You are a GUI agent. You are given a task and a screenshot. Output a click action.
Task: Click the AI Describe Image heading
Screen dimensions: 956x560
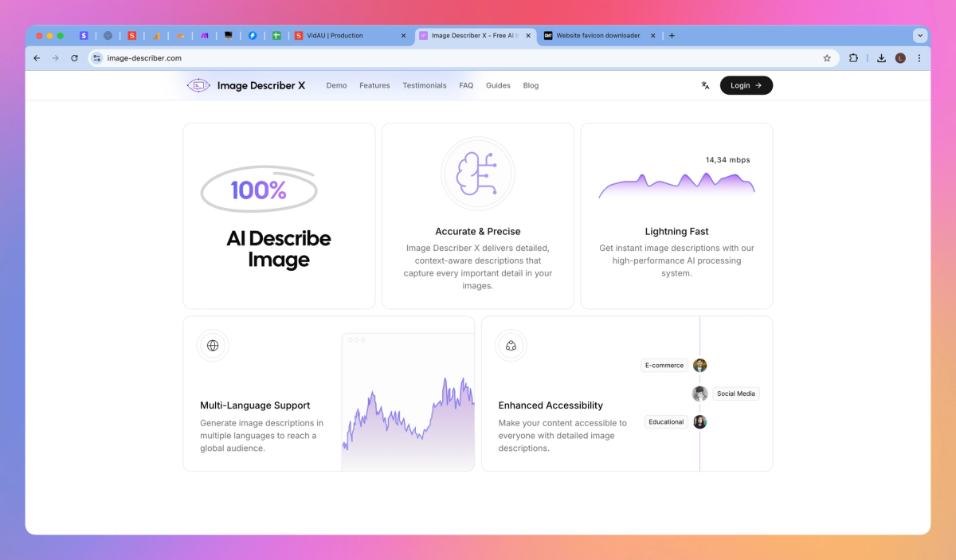coord(279,249)
